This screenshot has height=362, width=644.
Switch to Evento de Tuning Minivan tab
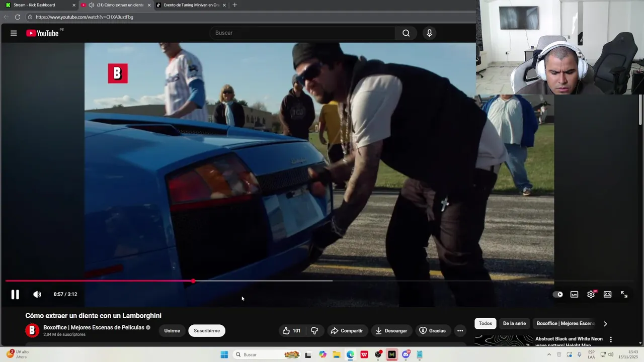click(191, 5)
